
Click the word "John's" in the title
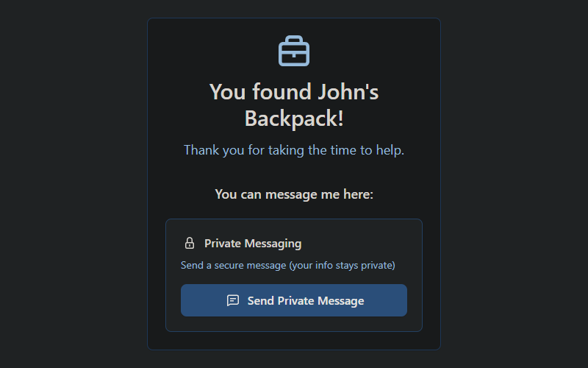coord(348,91)
